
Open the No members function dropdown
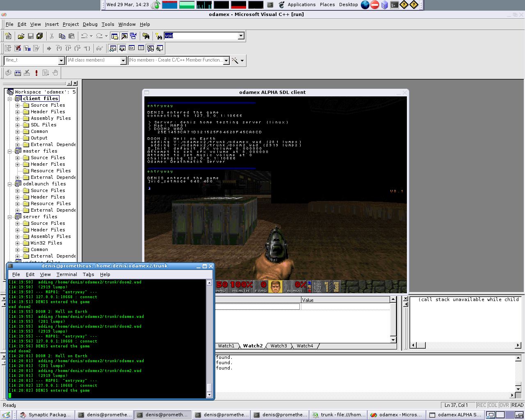[226, 61]
